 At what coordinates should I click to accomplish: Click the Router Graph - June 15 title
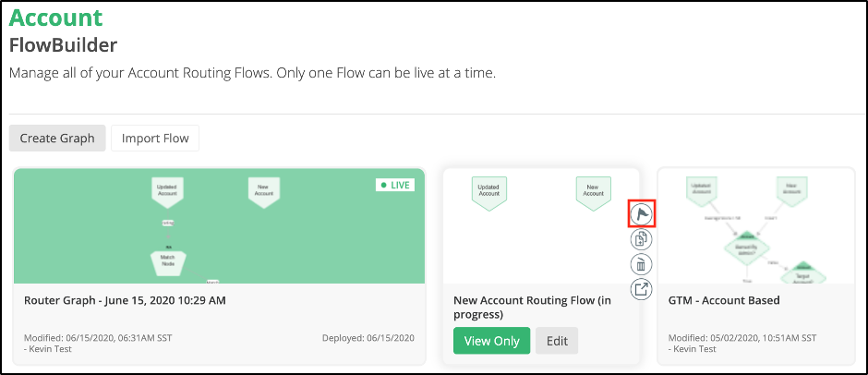(x=125, y=301)
